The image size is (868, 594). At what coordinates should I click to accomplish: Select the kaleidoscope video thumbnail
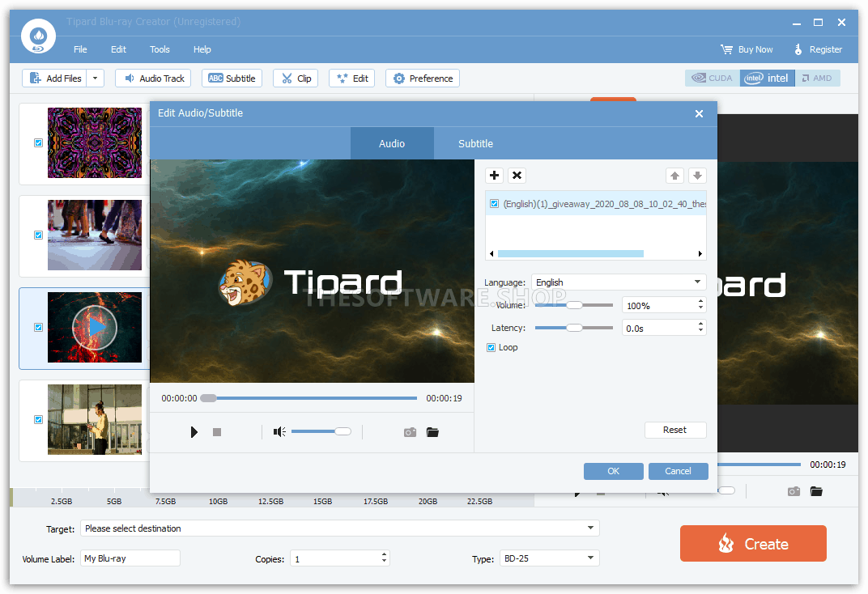[x=95, y=142]
